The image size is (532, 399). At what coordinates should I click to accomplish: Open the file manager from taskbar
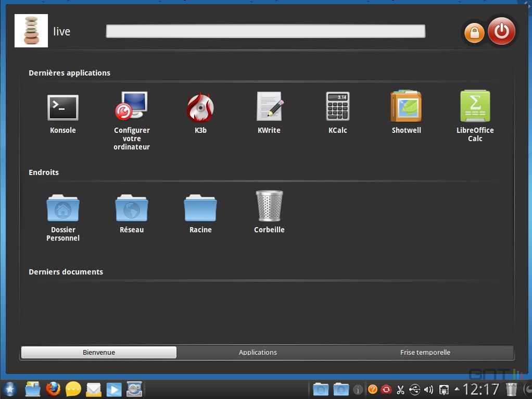coord(33,389)
